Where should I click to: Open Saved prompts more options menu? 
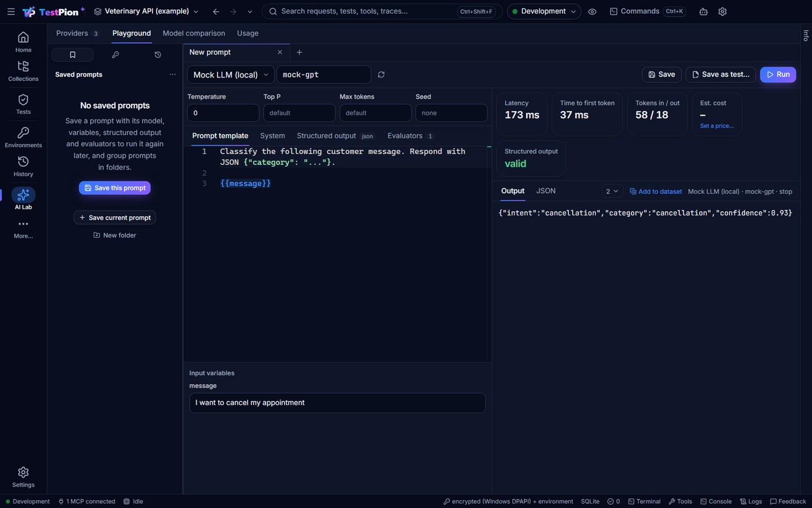coord(173,75)
